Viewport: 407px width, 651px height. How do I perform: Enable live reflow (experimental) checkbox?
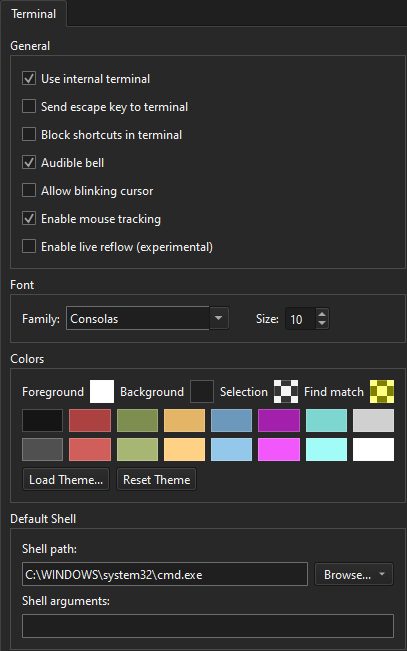(29, 247)
